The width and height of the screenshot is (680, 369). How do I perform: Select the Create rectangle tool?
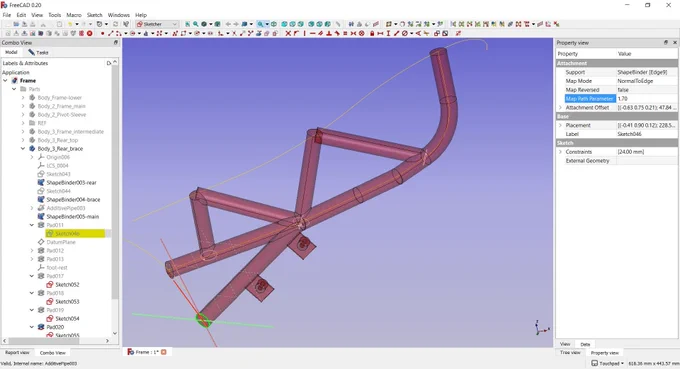183,33
